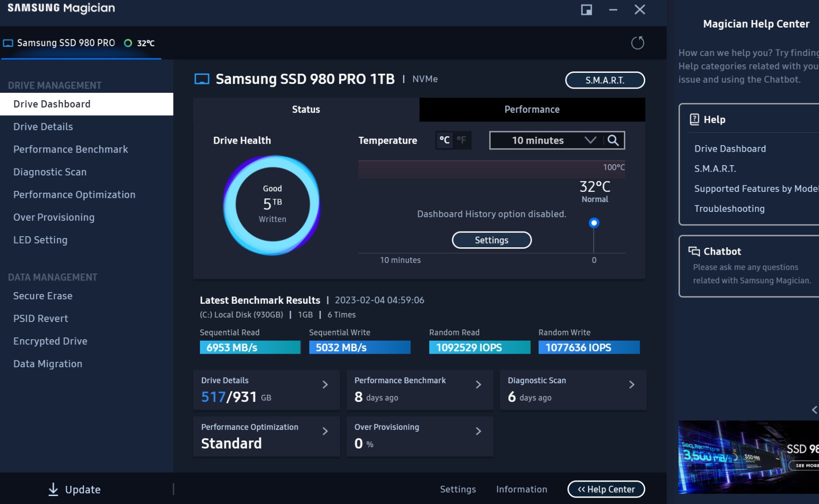Switch temperature unit to °C

point(445,140)
